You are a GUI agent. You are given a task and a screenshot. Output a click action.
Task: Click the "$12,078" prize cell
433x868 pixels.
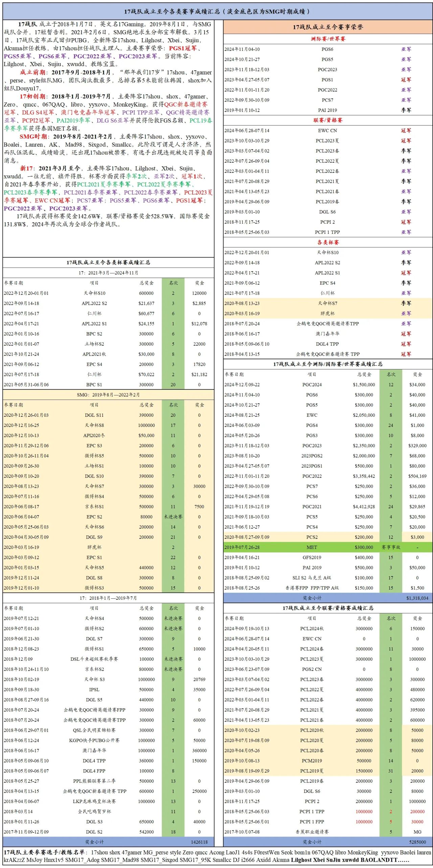[x=199, y=323]
